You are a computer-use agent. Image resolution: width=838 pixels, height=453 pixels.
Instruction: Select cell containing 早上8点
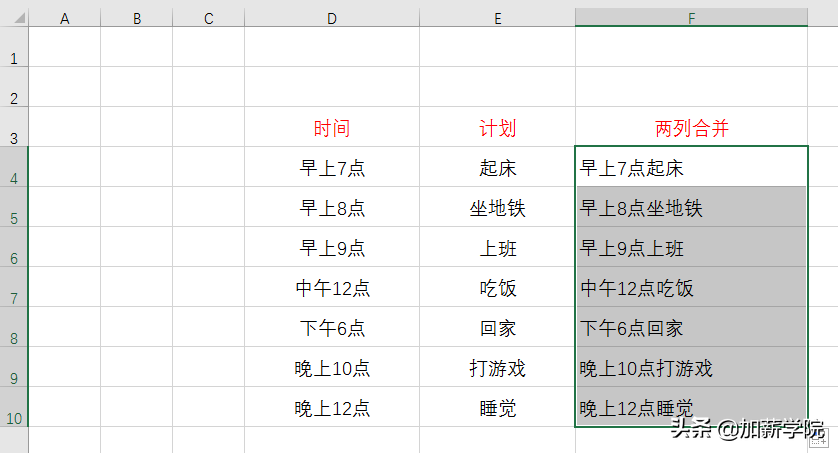332,207
